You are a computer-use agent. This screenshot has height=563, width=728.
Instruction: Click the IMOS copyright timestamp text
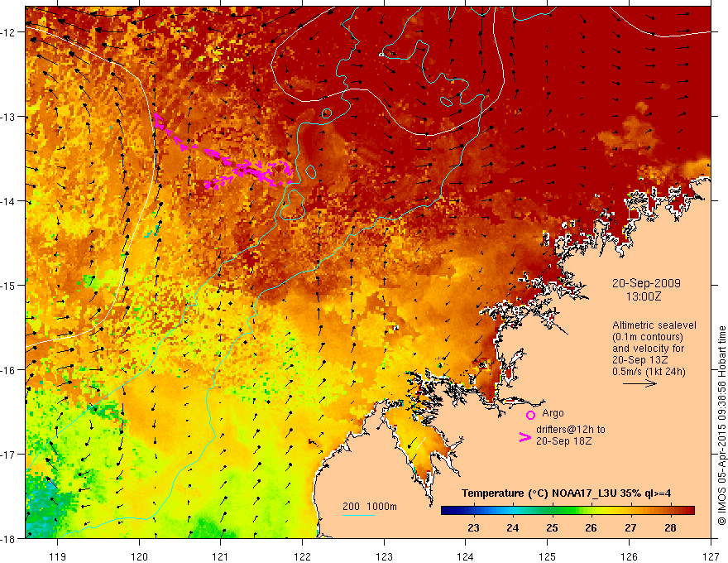point(721,426)
